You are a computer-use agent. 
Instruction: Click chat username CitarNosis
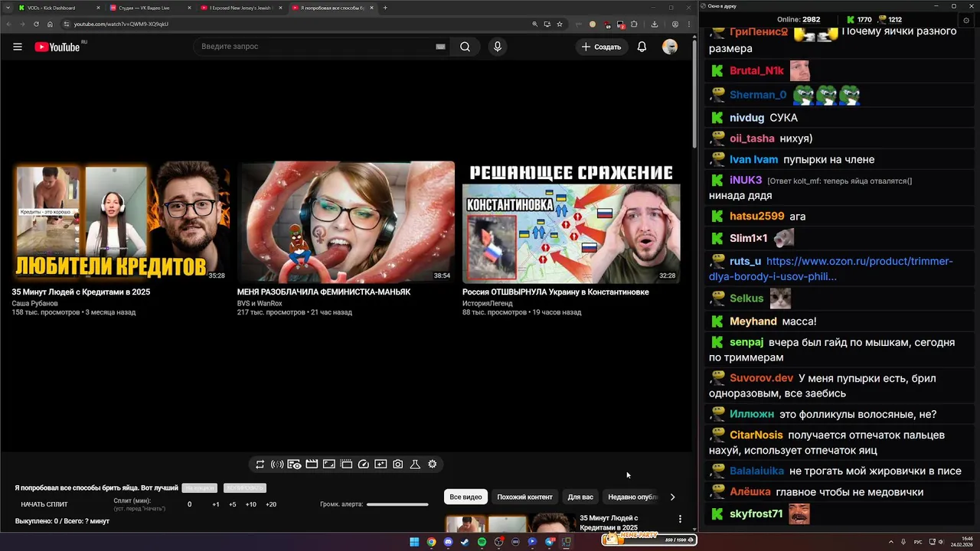[756, 435]
